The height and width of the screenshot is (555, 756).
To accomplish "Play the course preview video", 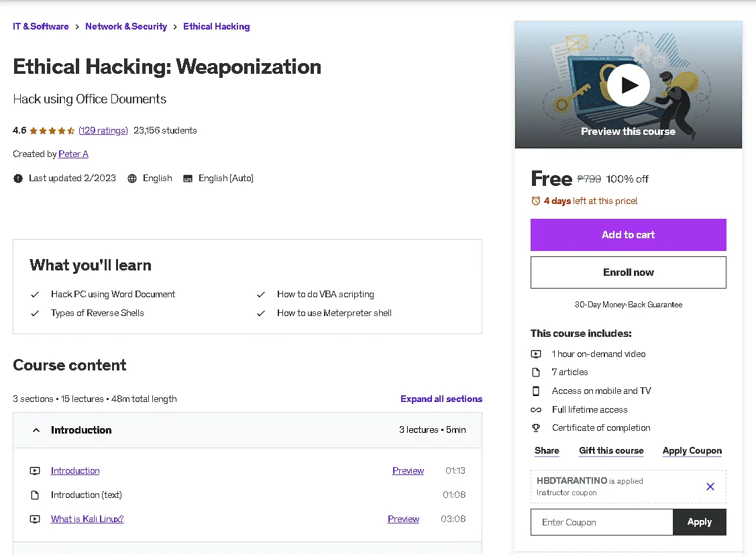I will tap(629, 85).
